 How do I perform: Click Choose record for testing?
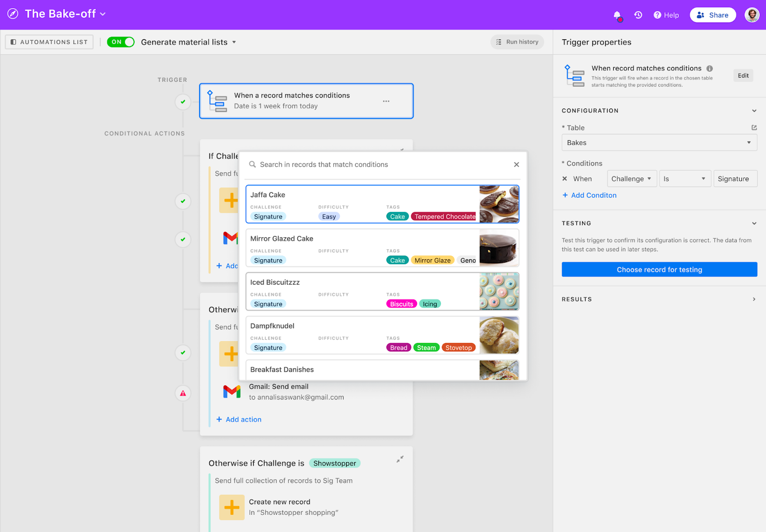[x=659, y=269]
